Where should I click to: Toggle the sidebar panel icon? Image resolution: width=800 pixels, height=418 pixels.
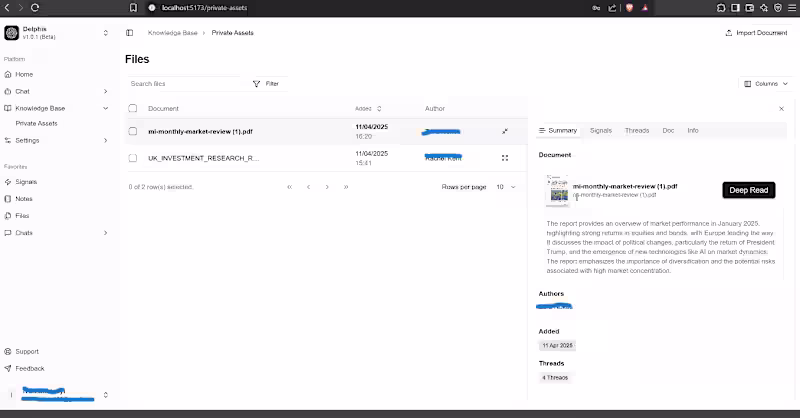click(x=130, y=33)
